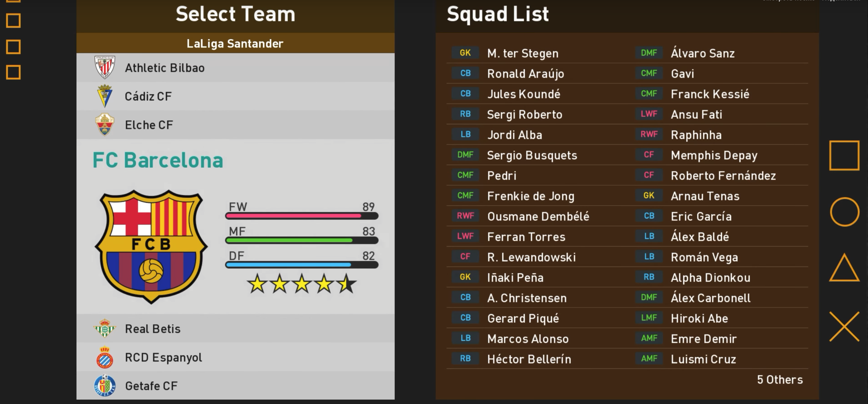Open the LaLiga Santander league header
Image resolution: width=868 pixels, height=404 pixels.
click(x=235, y=43)
